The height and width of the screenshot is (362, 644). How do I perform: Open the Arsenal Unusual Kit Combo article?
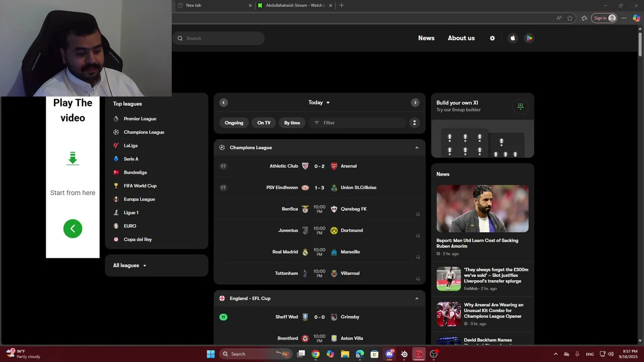(x=482, y=314)
